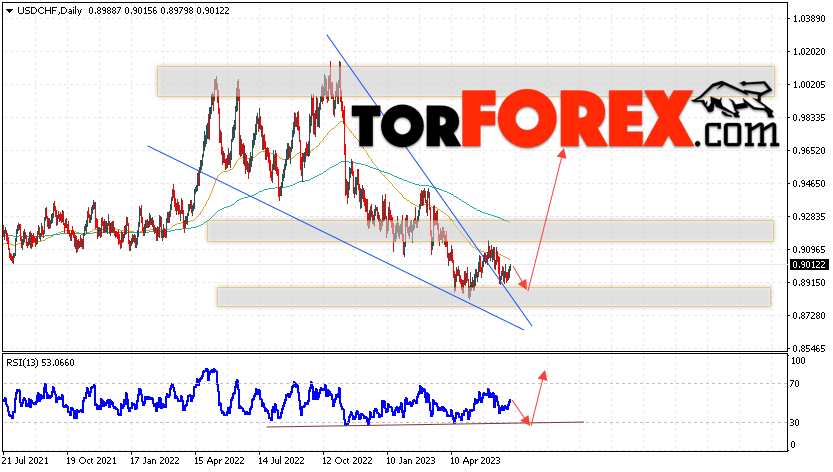Screen dimensions: 833x472
Task: Click the 0.94650 price axis label
Action: [x=809, y=183]
